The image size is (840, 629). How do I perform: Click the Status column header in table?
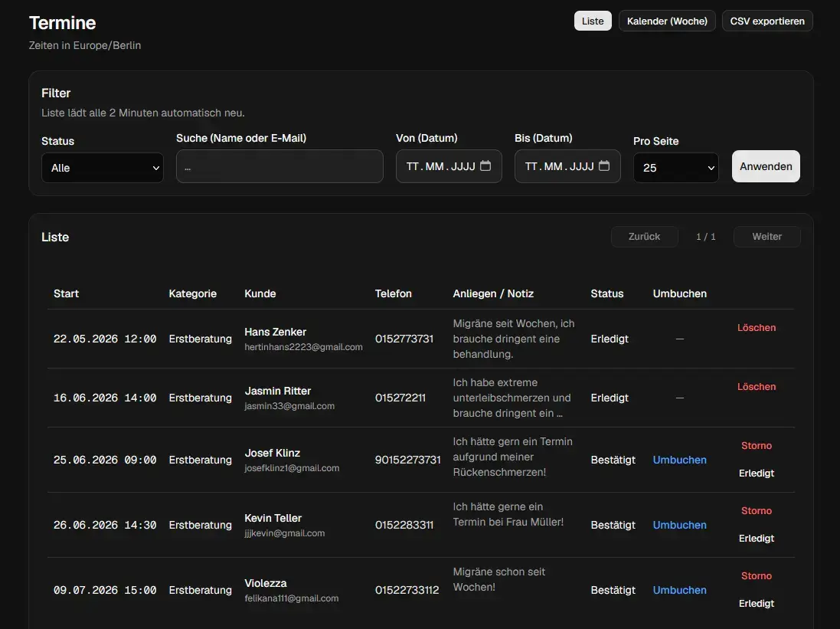tap(607, 293)
